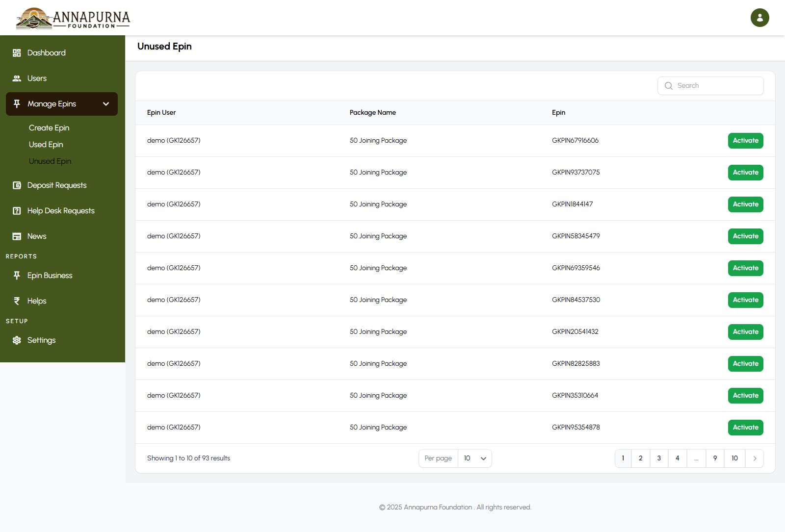Click the Help Desk Requests question icon
The height and width of the screenshot is (532, 785).
click(17, 211)
